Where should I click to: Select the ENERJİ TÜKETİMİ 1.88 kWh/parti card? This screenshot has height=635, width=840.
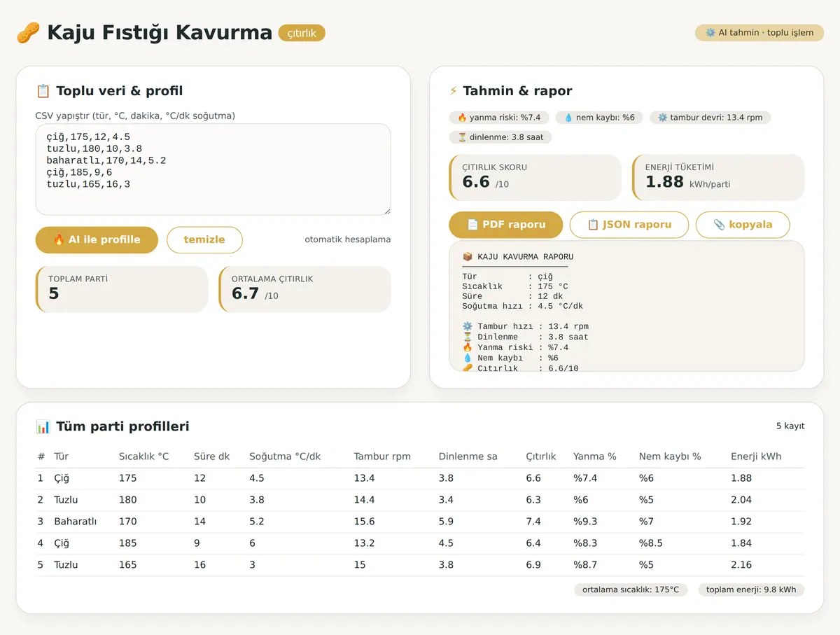coord(718,177)
